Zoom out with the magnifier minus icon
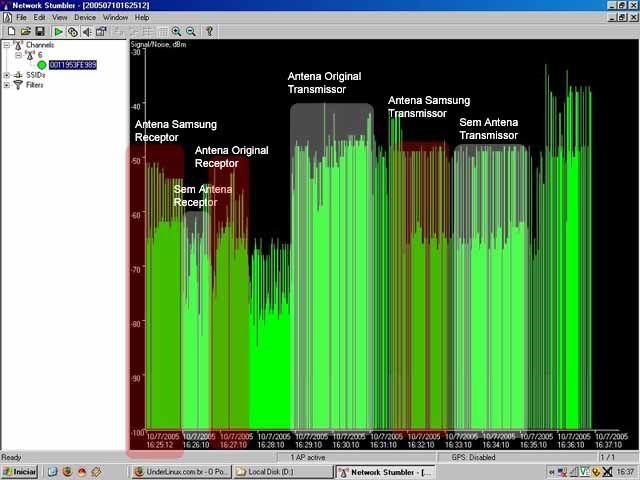The height and width of the screenshot is (480, 640). click(x=191, y=31)
